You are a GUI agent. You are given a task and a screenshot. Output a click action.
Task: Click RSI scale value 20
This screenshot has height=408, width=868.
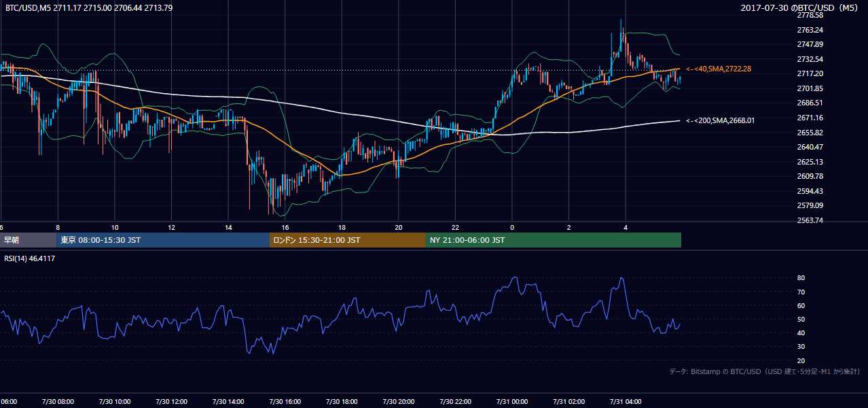(x=801, y=360)
